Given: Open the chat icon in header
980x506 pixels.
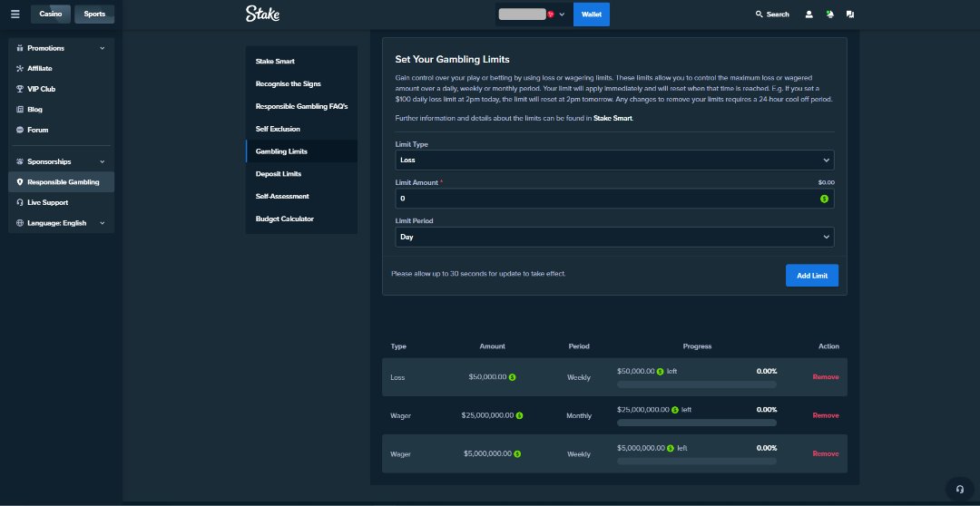Looking at the screenshot, I should coord(850,14).
